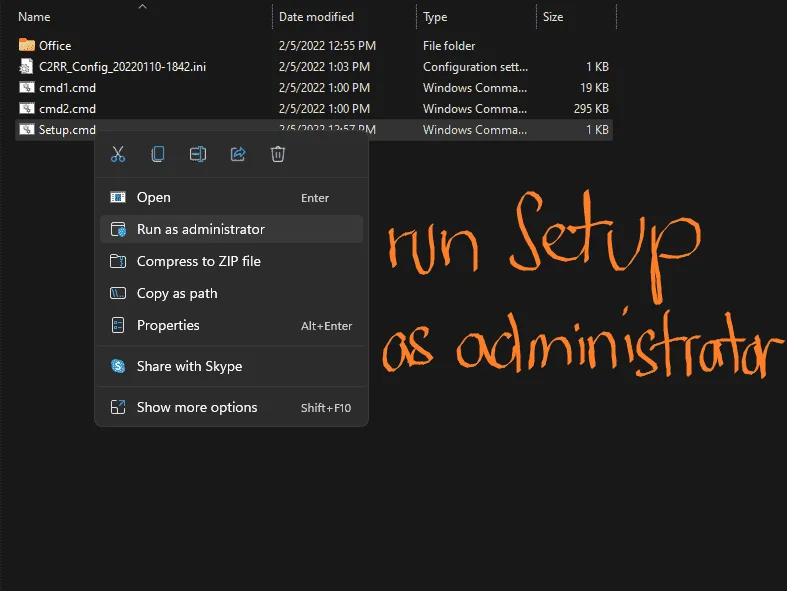Click the Delete trash icon

coord(278,154)
